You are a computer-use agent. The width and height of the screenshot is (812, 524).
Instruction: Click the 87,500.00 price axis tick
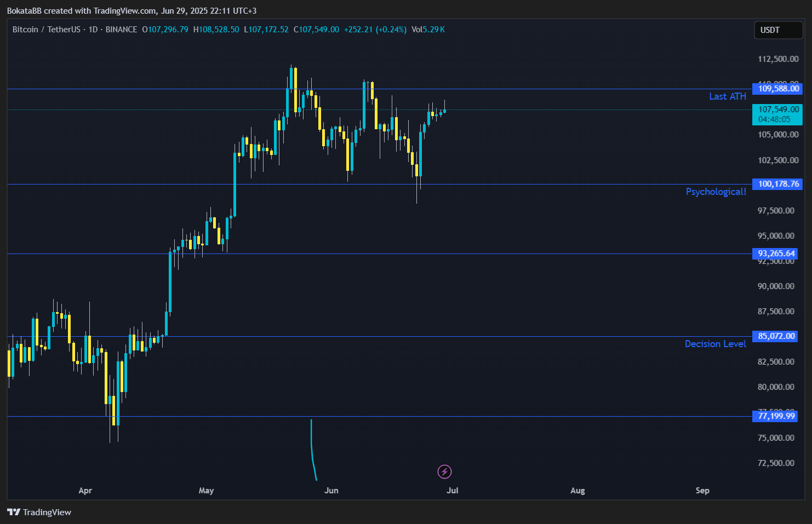[776, 312]
